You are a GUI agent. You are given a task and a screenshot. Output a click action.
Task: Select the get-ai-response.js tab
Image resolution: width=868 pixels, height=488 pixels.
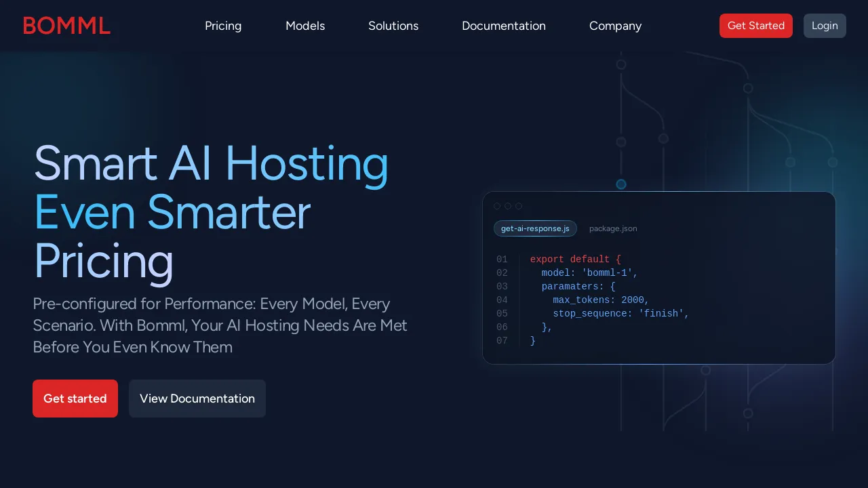tap(535, 228)
